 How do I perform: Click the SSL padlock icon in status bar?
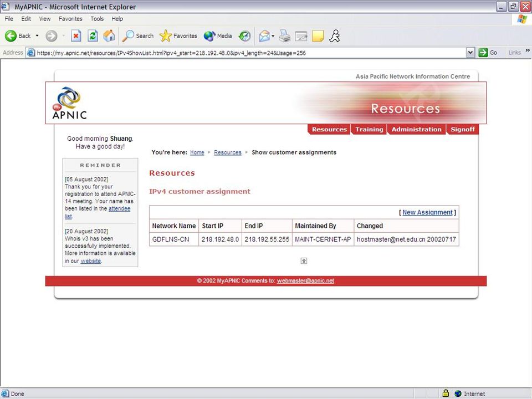point(446,393)
